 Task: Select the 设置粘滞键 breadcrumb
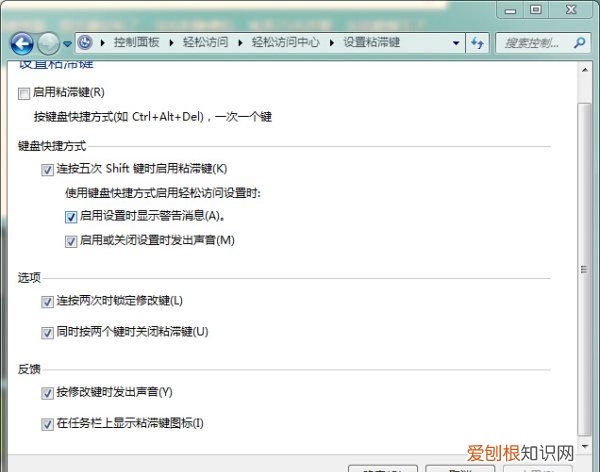(x=372, y=42)
